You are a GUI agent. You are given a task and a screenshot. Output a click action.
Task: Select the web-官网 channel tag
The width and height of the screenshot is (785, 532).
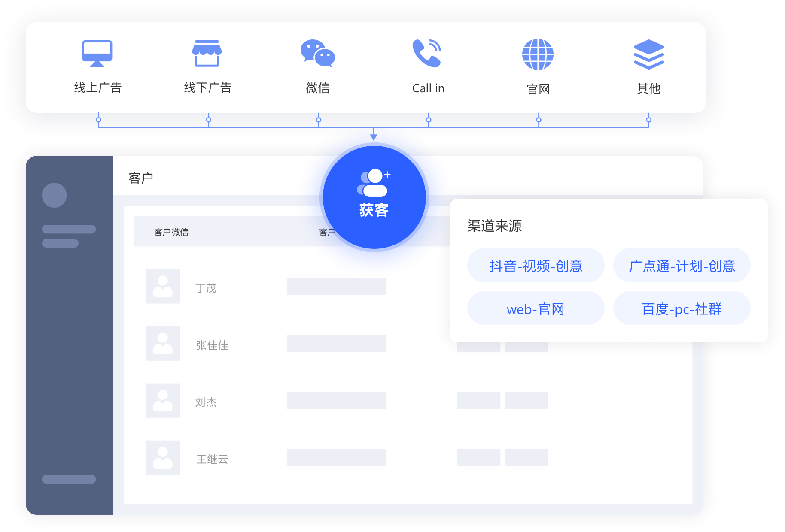(x=536, y=308)
